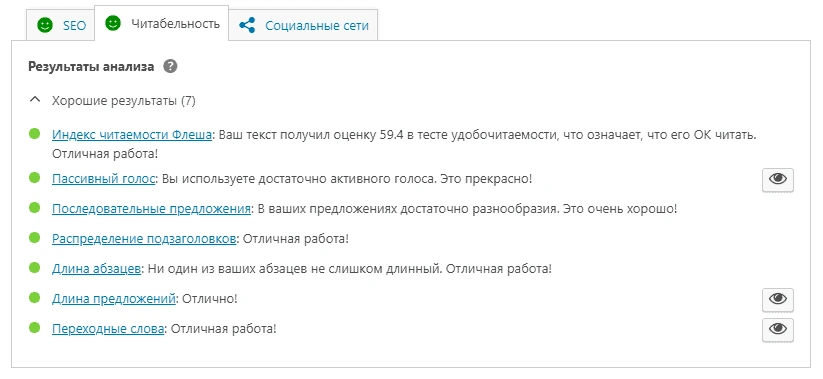Click the green smiley icon on SEO tab

coord(45,25)
